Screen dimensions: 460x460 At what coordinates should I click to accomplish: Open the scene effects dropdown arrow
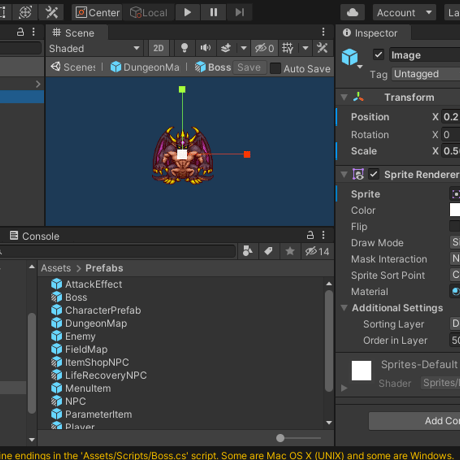point(244,49)
